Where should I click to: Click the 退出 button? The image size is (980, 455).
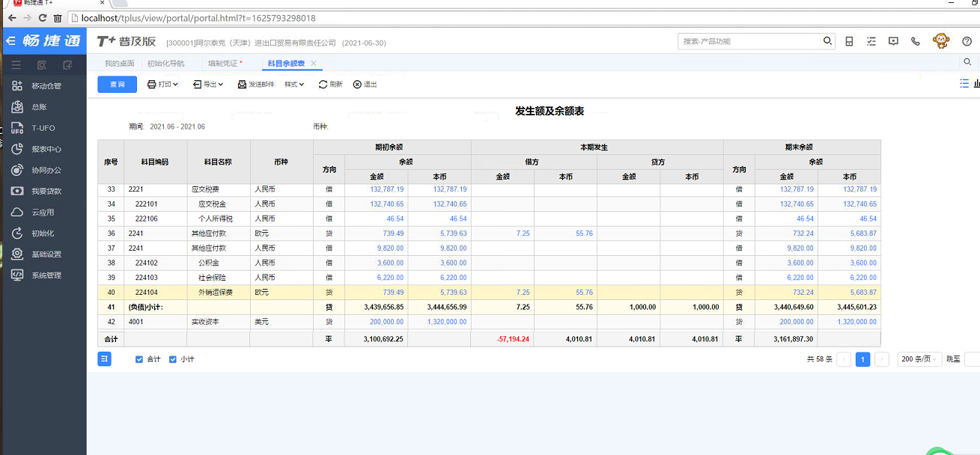tap(365, 85)
